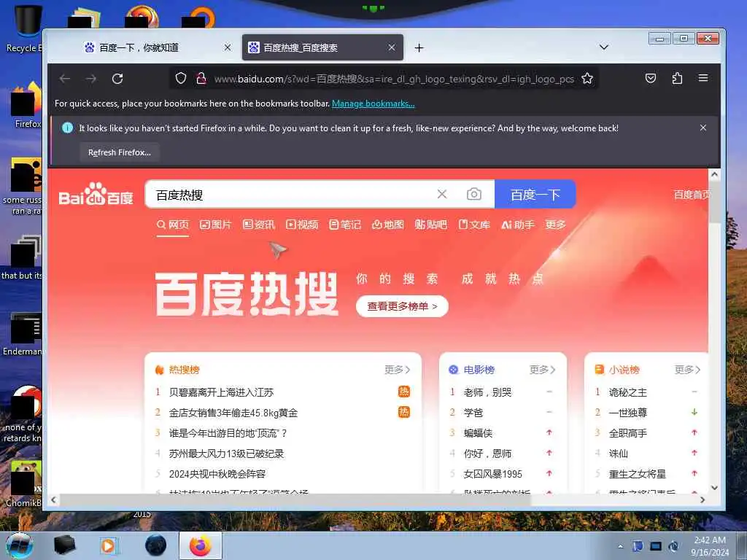This screenshot has height=560, width=747.
Task: Expand the 更多 search categories menu
Action: (x=555, y=225)
